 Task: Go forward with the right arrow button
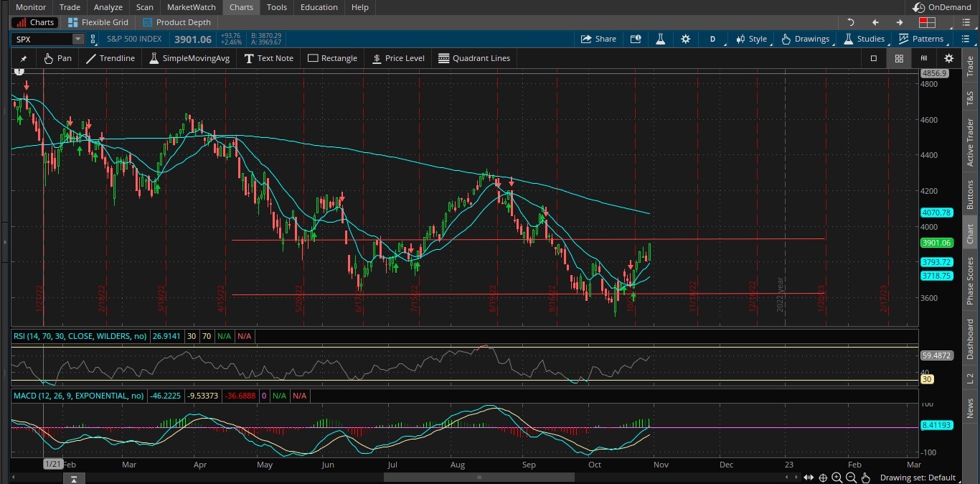click(x=899, y=22)
